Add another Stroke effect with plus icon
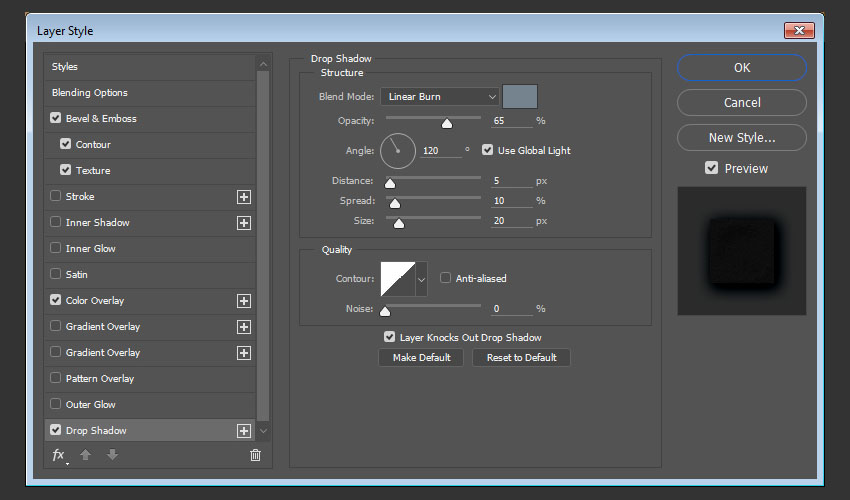This screenshot has height=500, width=850. pos(243,197)
